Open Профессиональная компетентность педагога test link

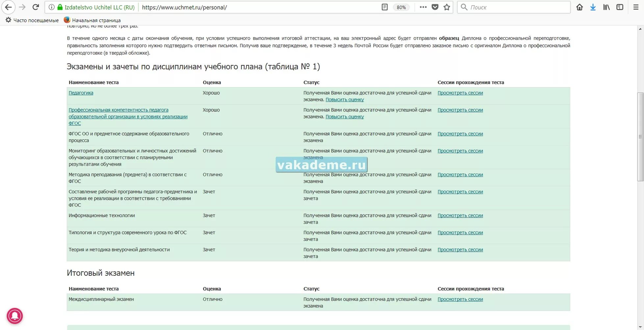(x=128, y=117)
